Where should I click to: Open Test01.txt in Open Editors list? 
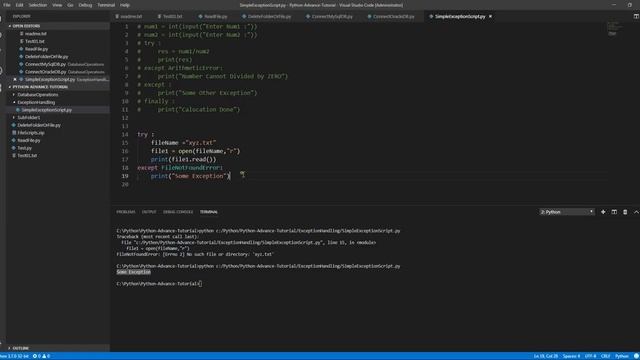point(35,41)
